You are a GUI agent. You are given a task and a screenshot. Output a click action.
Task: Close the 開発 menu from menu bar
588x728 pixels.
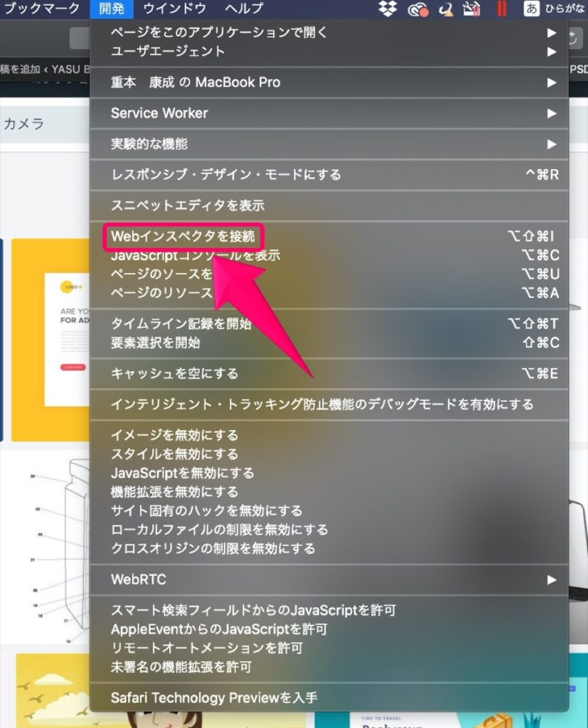(x=112, y=9)
